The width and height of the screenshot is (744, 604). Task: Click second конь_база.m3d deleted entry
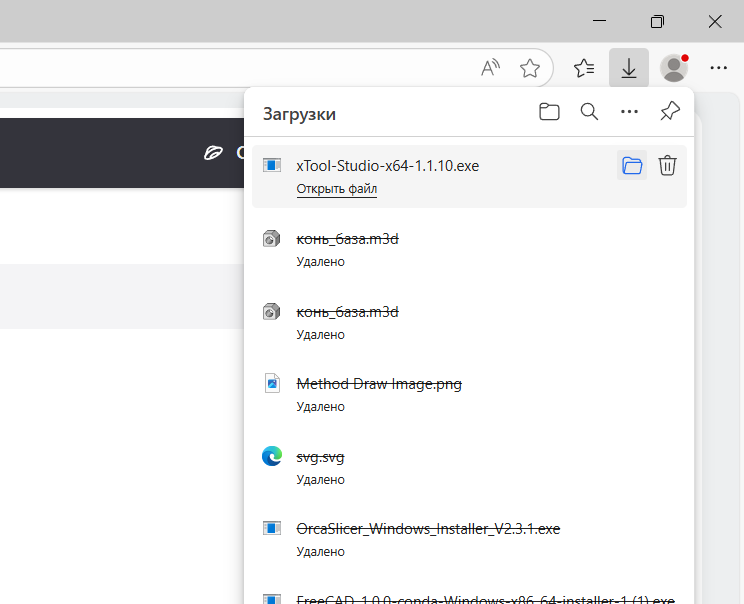(469, 323)
